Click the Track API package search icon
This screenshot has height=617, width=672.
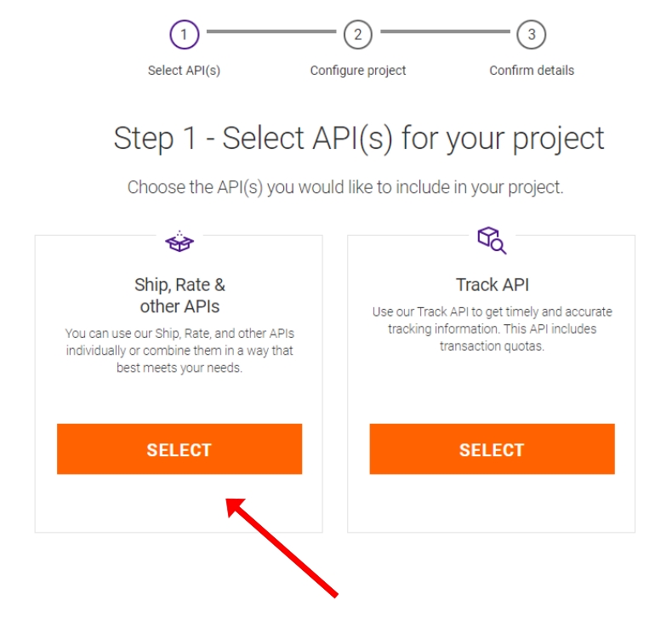point(492,240)
